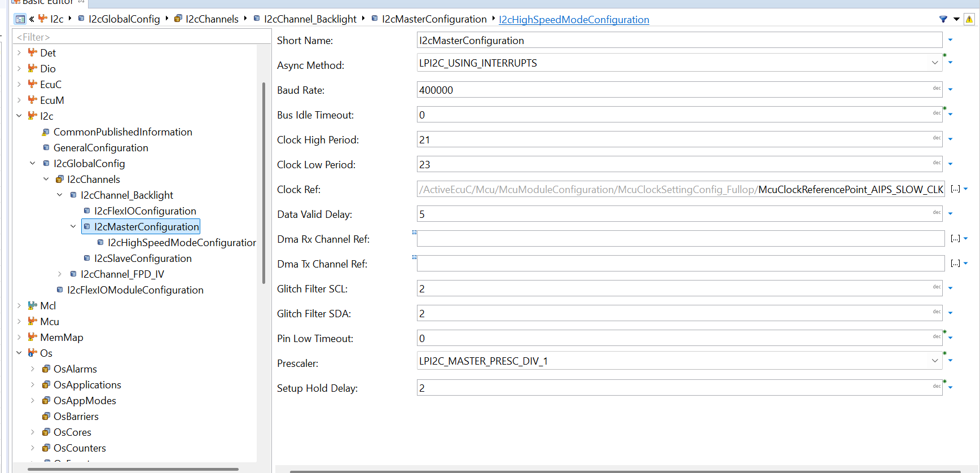Go to I2cMasterConfiguration in breadcrumb
The height and width of the screenshot is (473, 980).
click(434, 19)
